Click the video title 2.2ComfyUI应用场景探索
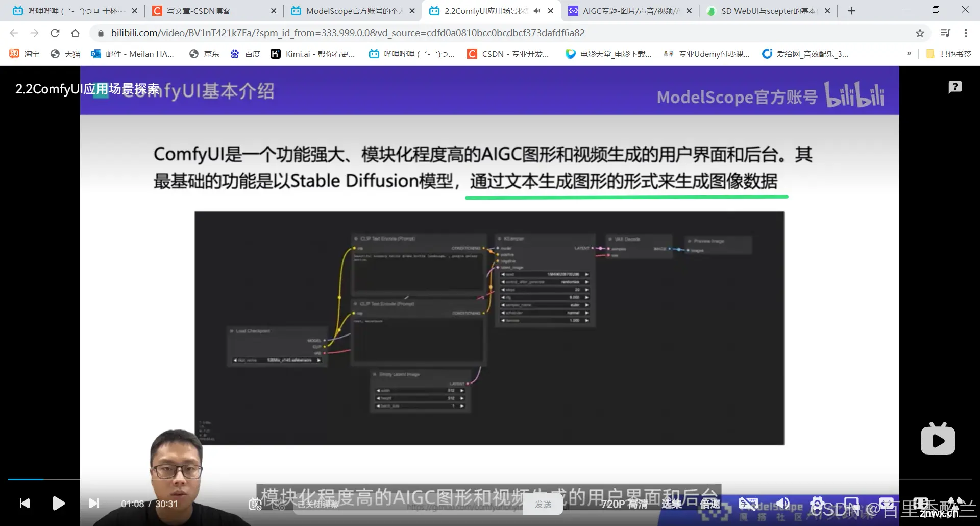 click(x=87, y=89)
